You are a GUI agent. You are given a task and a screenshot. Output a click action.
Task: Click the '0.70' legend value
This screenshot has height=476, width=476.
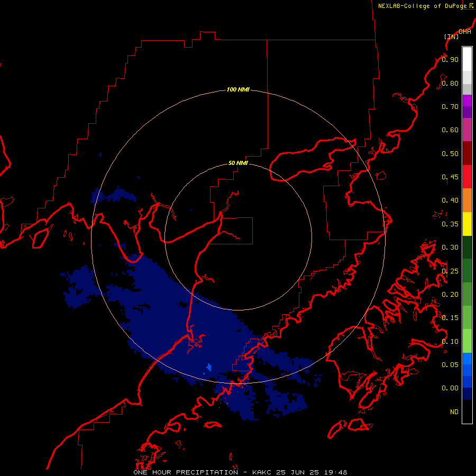pos(450,106)
